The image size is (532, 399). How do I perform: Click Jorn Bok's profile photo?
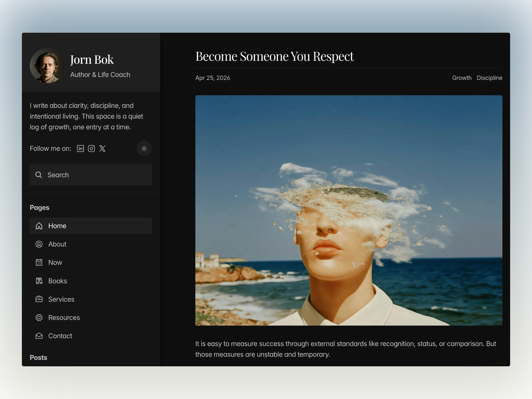(x=47, y=65)
